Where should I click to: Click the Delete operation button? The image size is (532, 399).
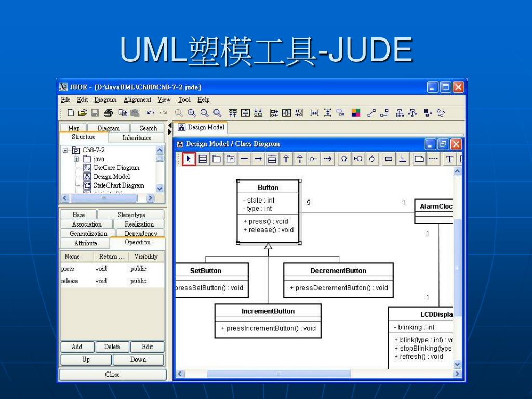112,347
